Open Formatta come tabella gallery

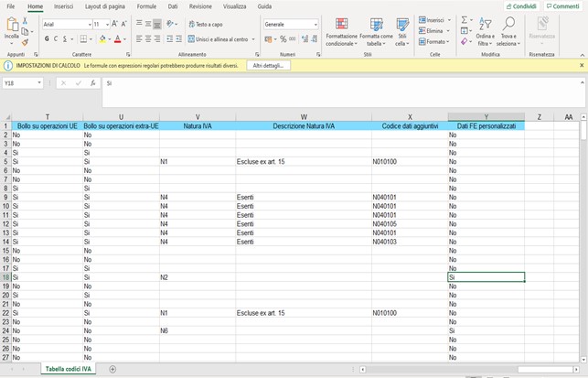tap(376, 32)
